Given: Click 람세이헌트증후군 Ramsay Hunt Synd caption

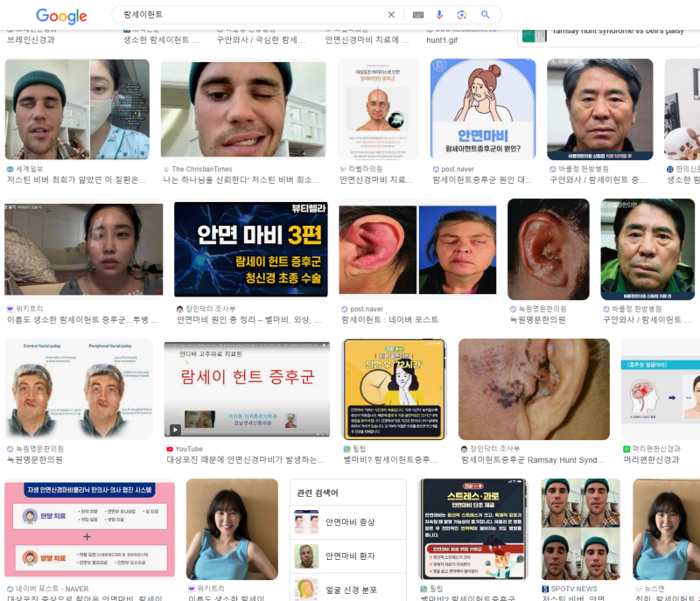Looking at the screenshot, I should point(533,459).
